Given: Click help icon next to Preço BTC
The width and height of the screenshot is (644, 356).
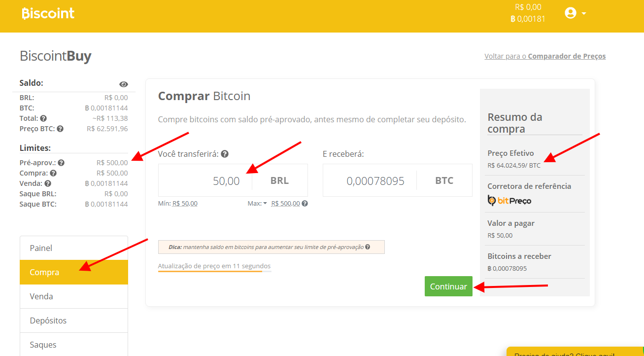Looking at the screenshot, I should click(x=60, y=129).
